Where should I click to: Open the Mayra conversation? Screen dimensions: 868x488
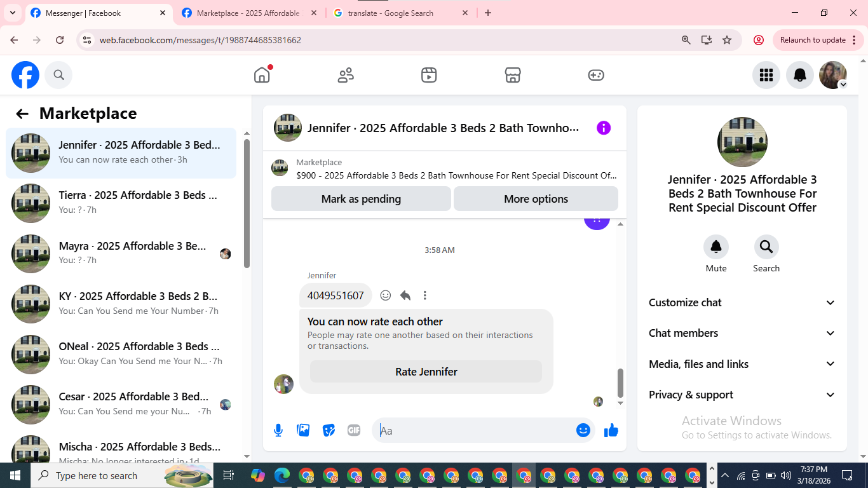point(121,254)
